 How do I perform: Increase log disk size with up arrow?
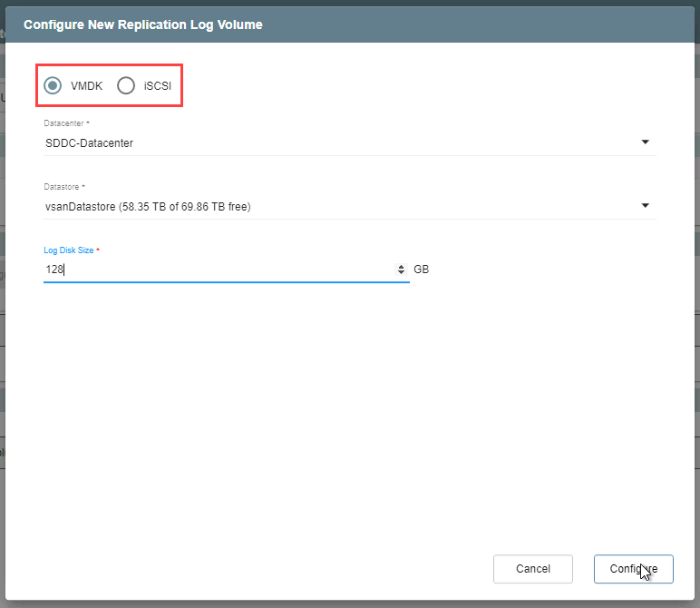click(x=402, y=267)
